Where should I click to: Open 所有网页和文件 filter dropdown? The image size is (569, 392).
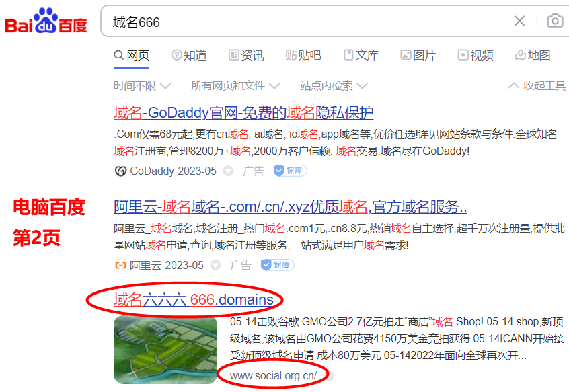pyautogui.click(x=235, y=86)
